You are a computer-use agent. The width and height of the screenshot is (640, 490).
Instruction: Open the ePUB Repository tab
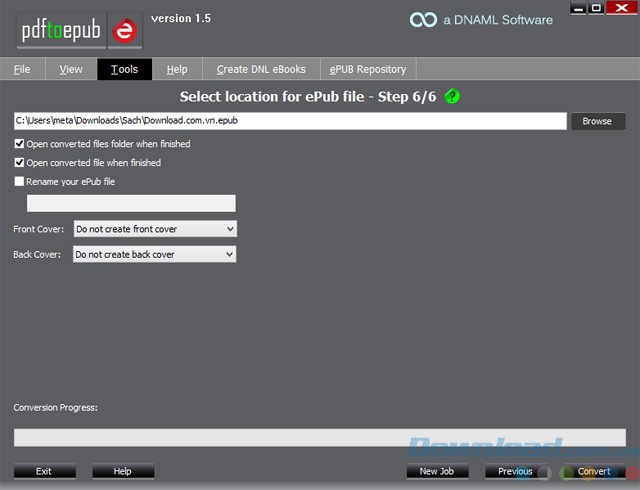pos(368,70)
